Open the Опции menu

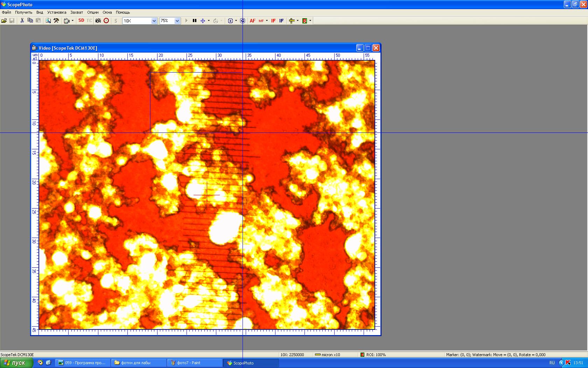pos(93,12)
